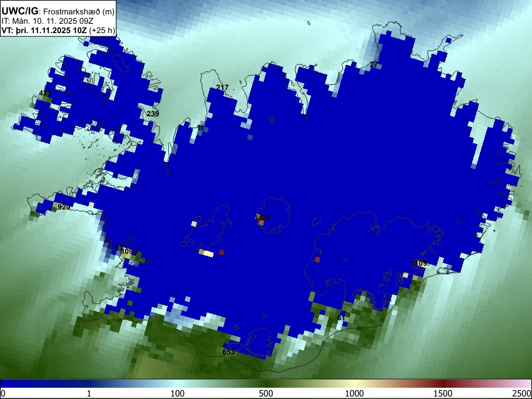Click the '0' label on the color scale
532x399 pixels.
[3, 393]
